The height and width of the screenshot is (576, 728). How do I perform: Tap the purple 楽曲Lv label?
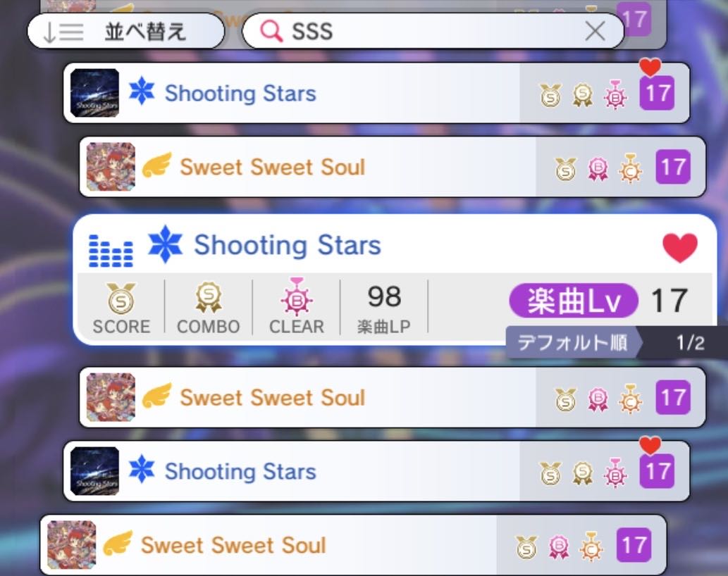[574, 301]
